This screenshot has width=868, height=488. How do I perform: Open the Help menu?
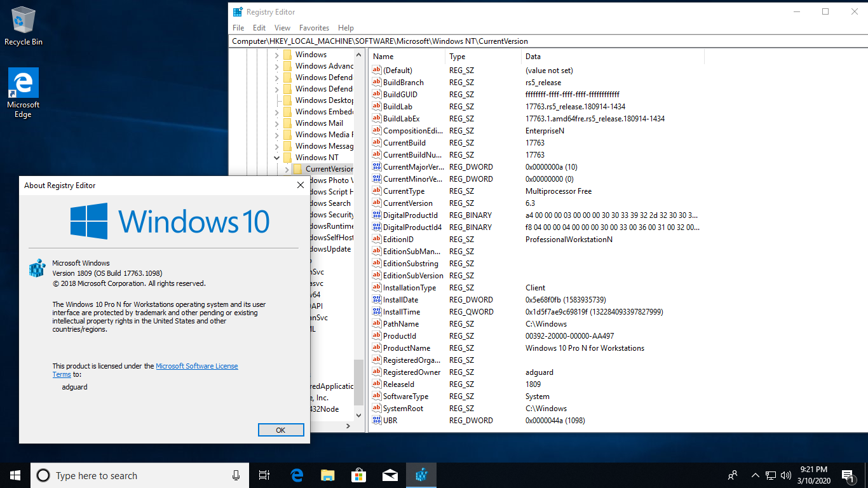tap(346, 28)
